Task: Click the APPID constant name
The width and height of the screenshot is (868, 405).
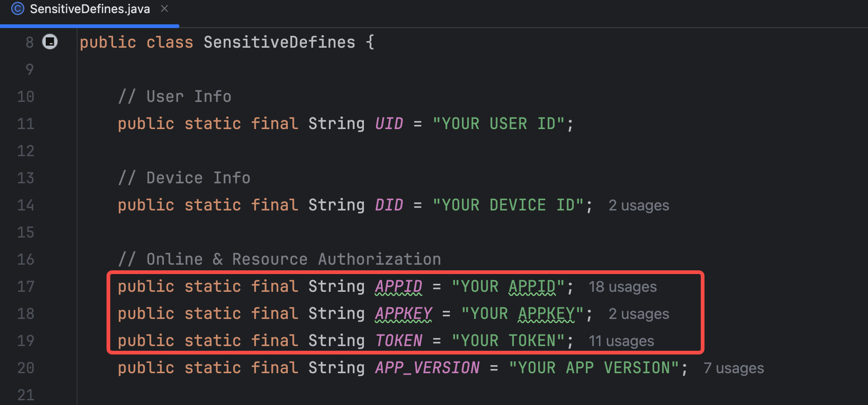Action: [x=398, y=286]
